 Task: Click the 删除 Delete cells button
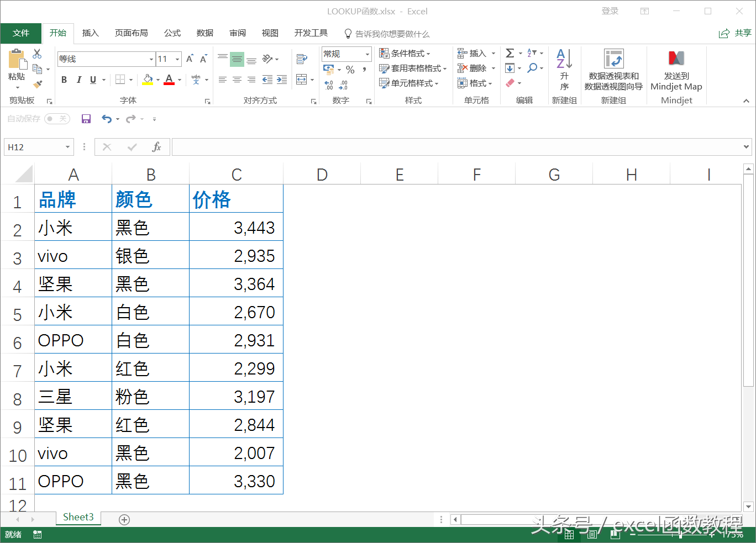[476, 68]
